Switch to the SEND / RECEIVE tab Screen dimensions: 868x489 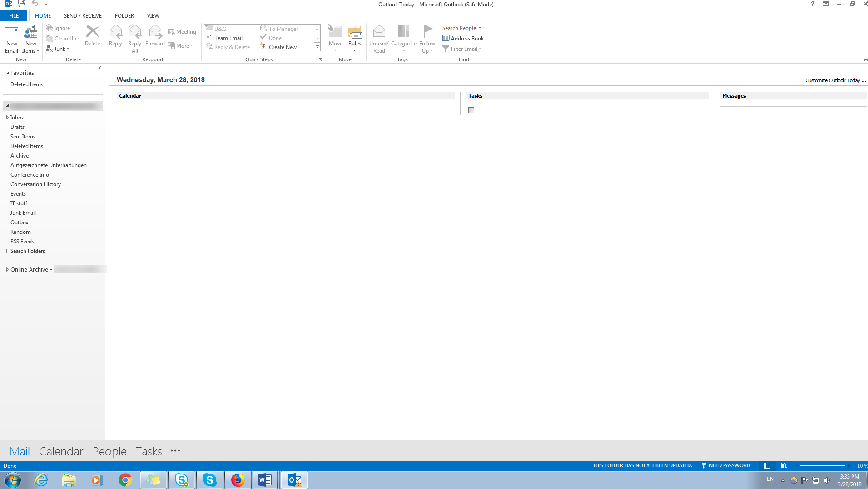tap(83, 16)
